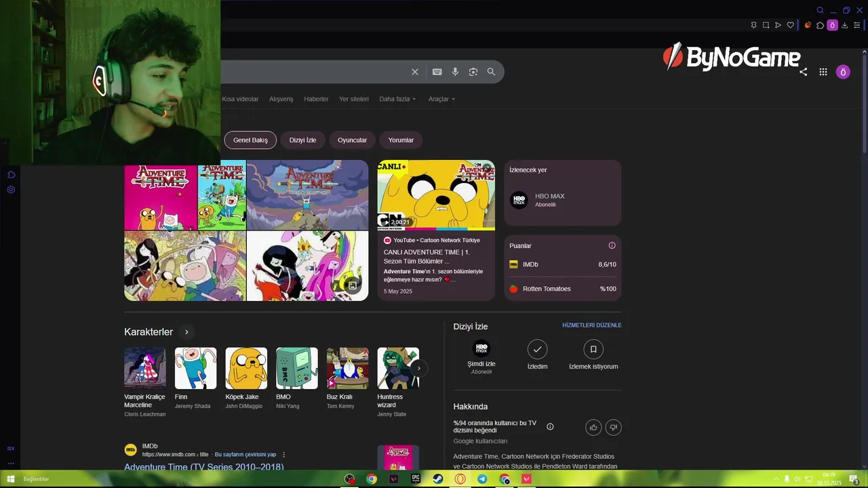Switch to the Alışveriş tab
This screenshot has width=868, height=488.
pos(281,99)
